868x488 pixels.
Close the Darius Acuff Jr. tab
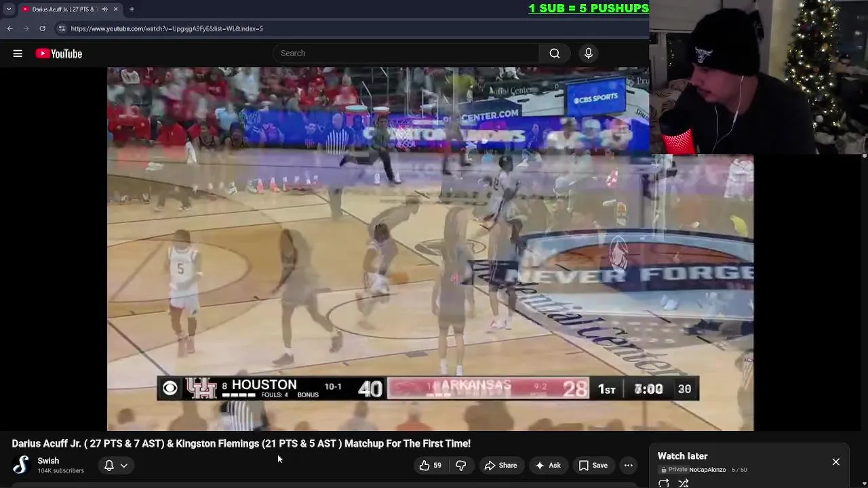(115, 9)
